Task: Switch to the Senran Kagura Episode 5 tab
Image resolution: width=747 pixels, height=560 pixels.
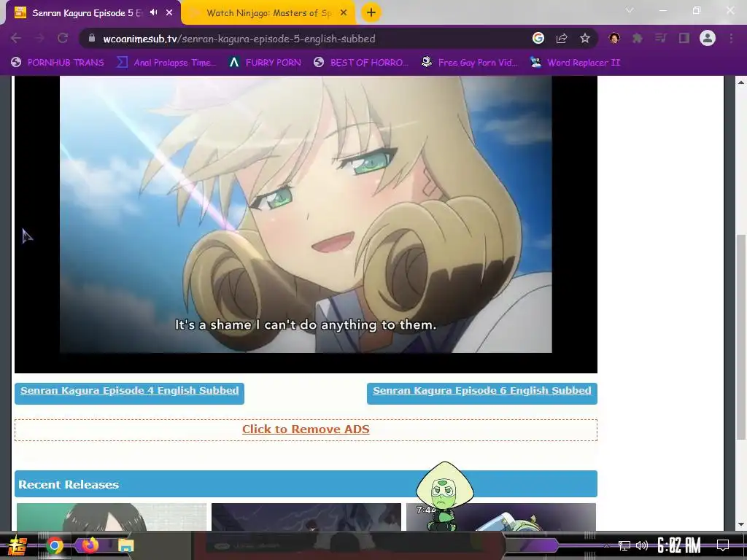Action: pos(87,13)
